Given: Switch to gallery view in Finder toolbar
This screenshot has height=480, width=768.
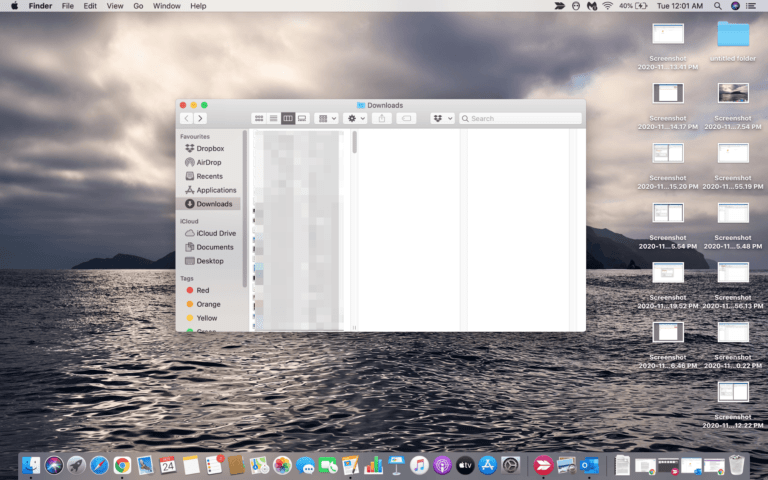Looking at the screenshot, I should tap(302, 118).
